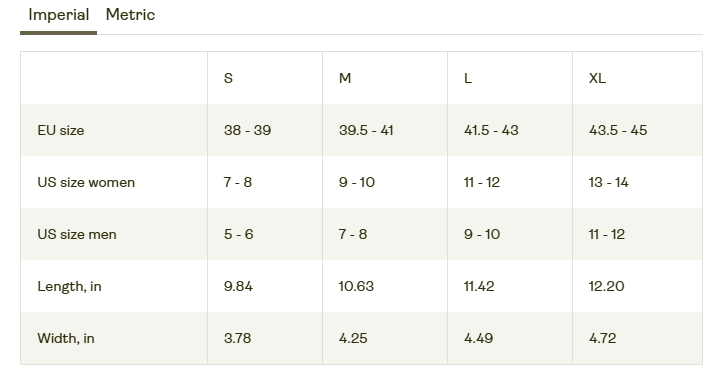723x382 pixels.
Task: Click the 10.63 length value
Action: [356, 286]
